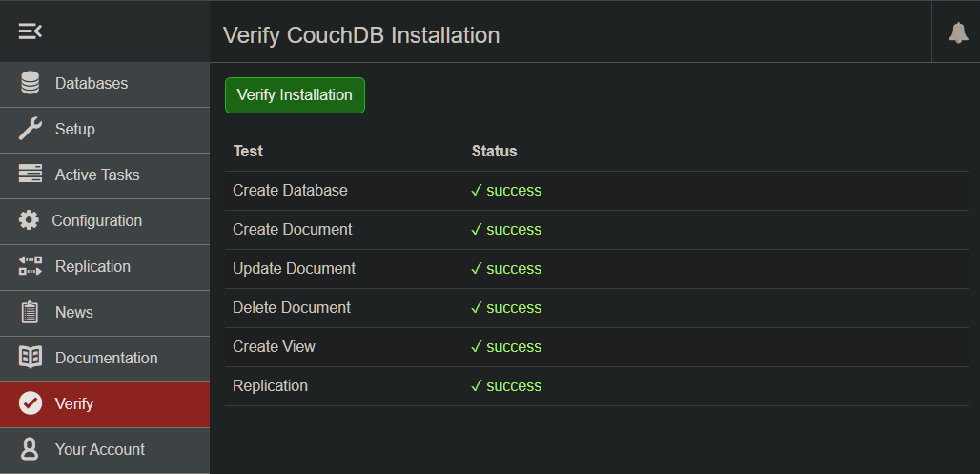Go to the Active Tasks label
This screenshot has height=474, width=980.
[x=97, y=175]
